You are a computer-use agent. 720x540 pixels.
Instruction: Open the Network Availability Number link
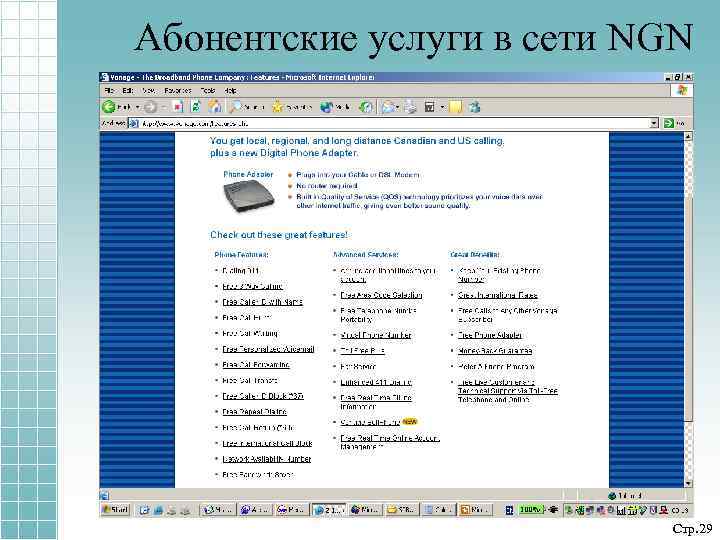click(266, 459)
